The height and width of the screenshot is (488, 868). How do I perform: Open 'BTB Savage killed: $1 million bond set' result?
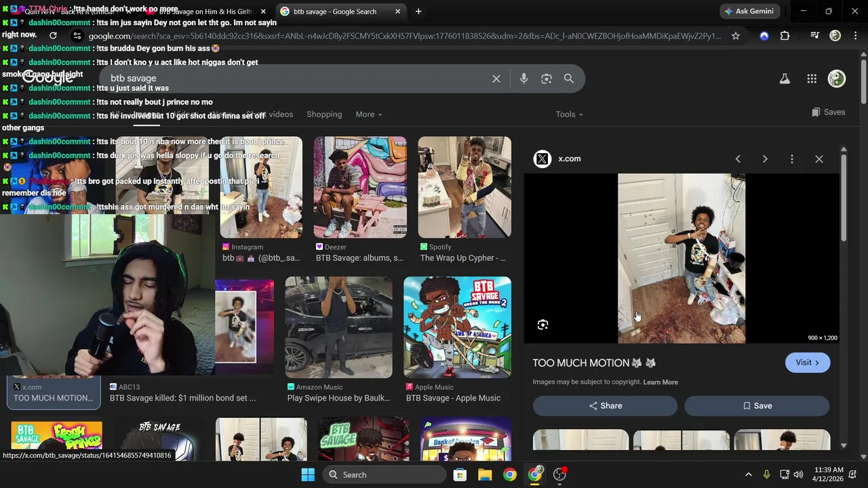coord(183,399)
